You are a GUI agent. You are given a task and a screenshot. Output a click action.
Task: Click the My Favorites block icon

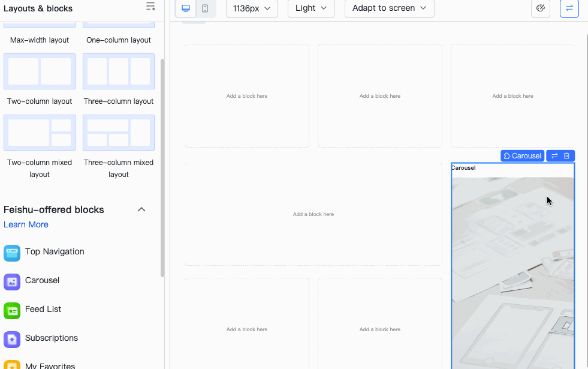[x=12, y=364]
